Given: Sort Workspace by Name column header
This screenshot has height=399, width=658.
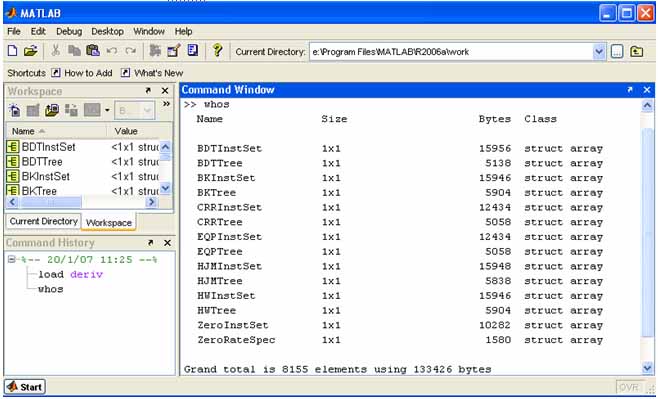Looking at the screenshot, I should pyautogui.click(x=55, y=131).
